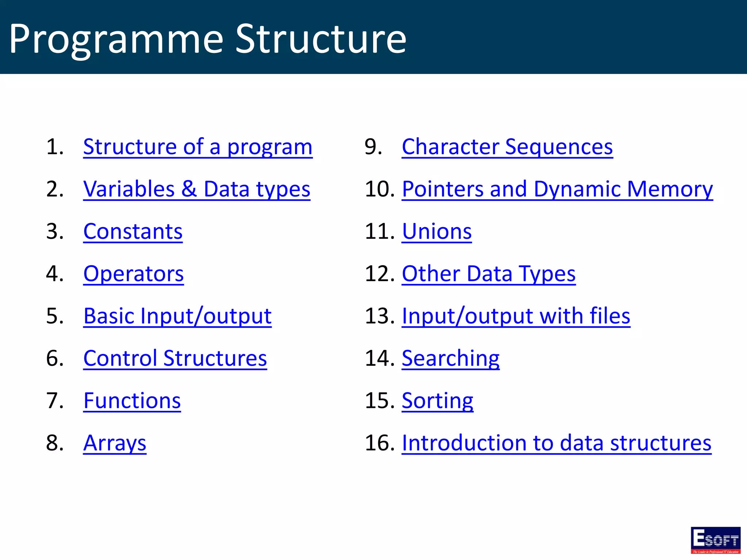747x560 pixels.
Task: Jump to the Control Structures topic
Action: point(175,358)
